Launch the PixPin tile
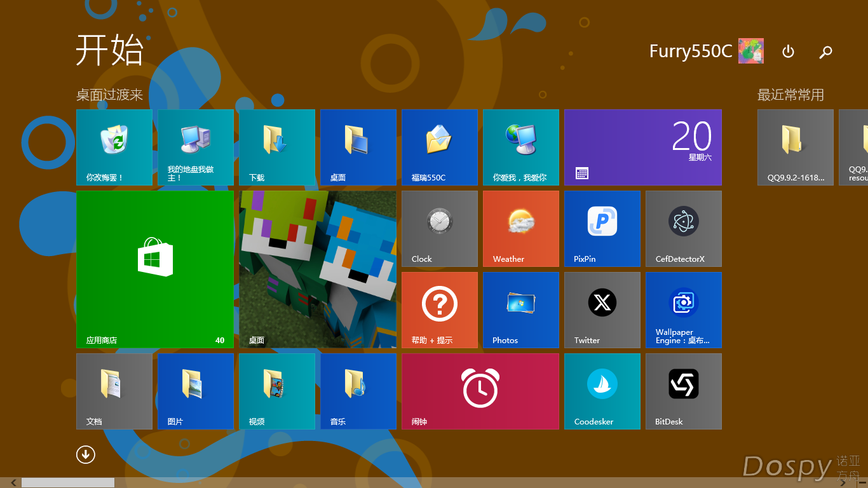The image size is (868, 488). click(x=602, y=229)
